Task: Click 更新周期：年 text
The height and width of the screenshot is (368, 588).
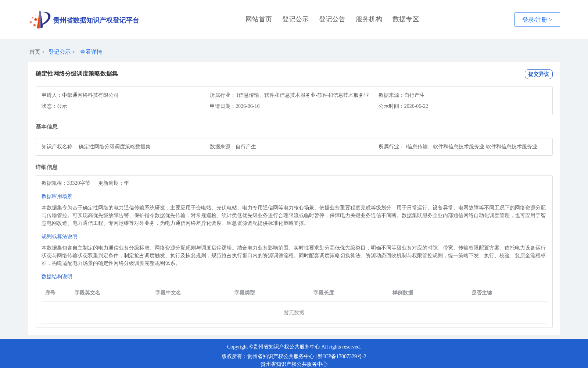Action: pyautogui.click(x=114, y=183)
